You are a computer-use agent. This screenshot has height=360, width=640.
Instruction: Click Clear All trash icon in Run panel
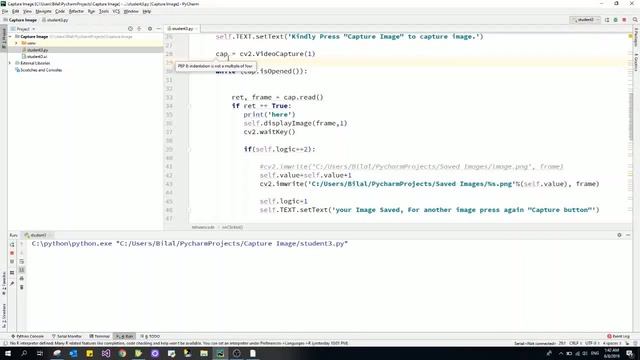coord(22,287)
